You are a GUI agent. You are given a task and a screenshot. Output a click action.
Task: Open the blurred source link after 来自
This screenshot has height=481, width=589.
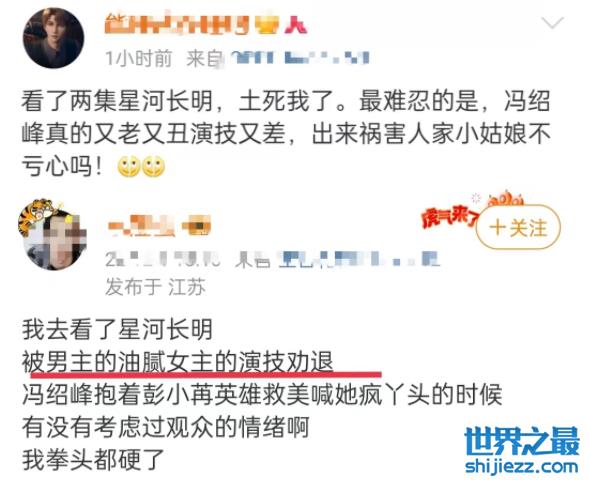[x=297, y=58]
